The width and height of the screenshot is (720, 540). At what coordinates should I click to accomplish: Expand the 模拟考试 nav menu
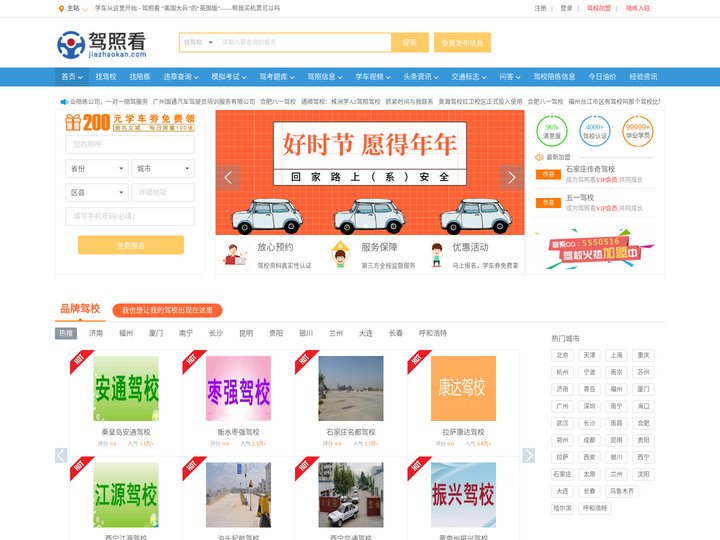229,77
